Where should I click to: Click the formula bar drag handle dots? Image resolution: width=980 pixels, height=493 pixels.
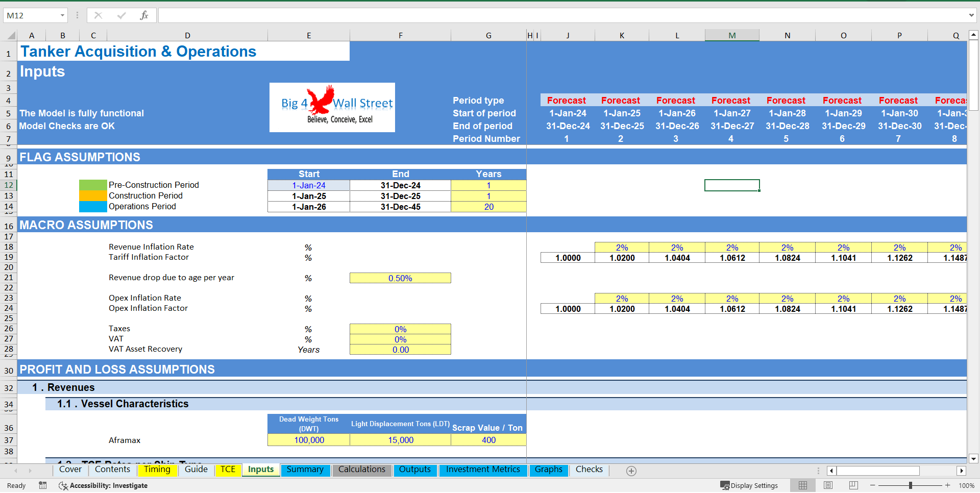click(77, 15)
